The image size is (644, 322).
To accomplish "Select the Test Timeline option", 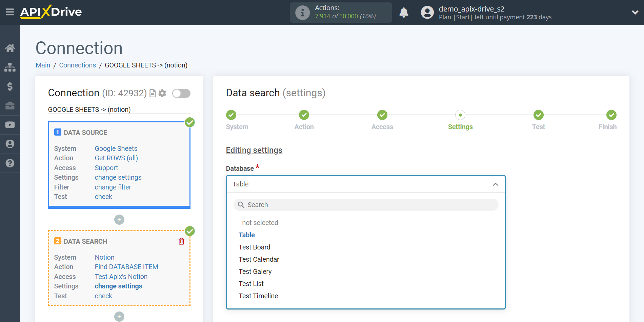I will (258, 296).
